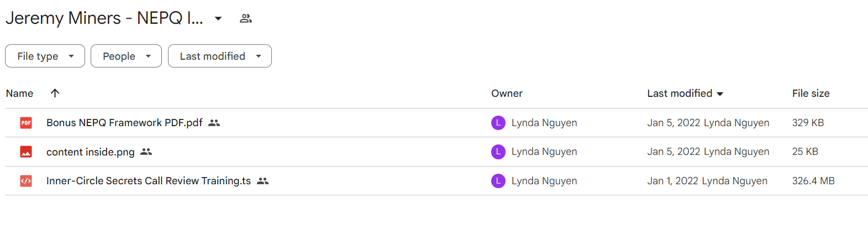Viewport: 868px width, 228px height.
Task: Click the image file icon for content inside.png
Action: [26, 152]
